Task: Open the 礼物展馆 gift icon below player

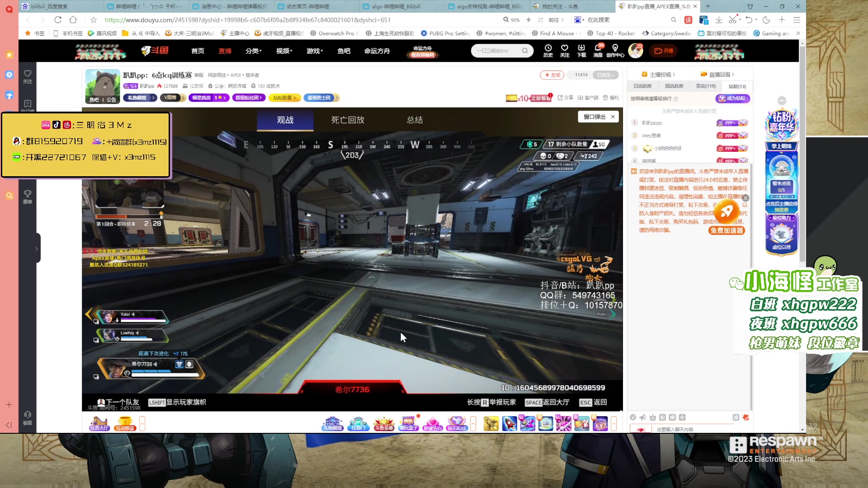Action: (333, 424)
